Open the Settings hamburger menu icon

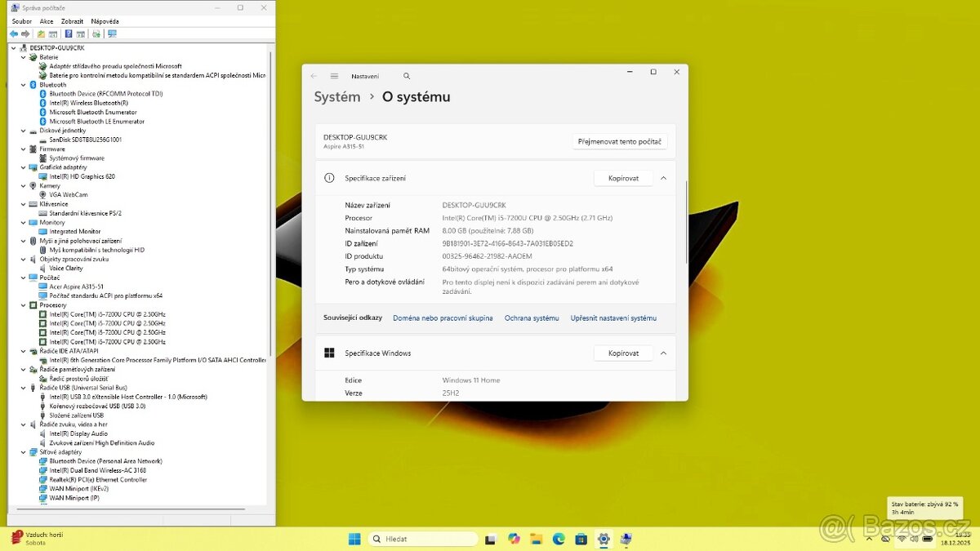click(x=335, y=75)
